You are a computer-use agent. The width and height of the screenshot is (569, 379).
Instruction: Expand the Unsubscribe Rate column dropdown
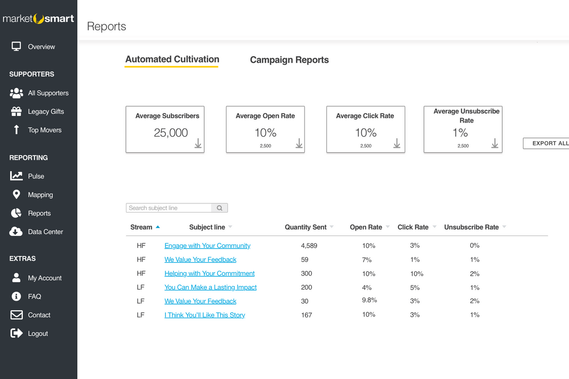(x=504, y=227)
